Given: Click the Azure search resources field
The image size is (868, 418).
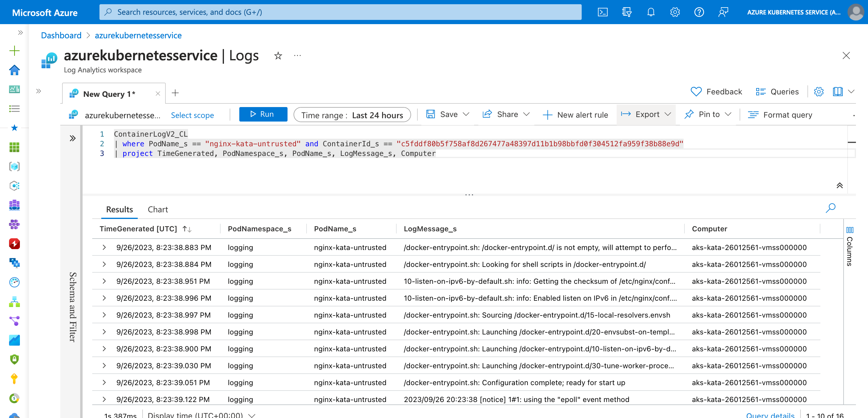Looking at the screenshot, I should pyautogui.click(x=340, y=12).
